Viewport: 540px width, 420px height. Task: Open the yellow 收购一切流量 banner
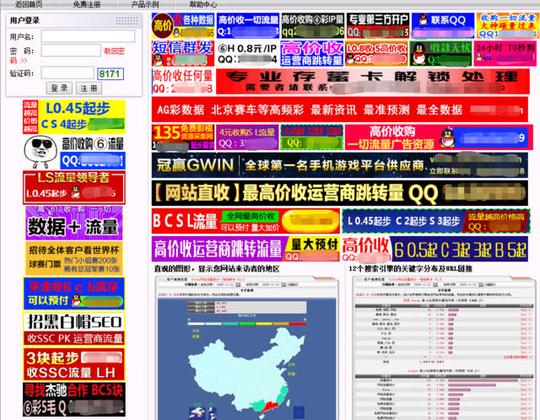tap(507, 25)
